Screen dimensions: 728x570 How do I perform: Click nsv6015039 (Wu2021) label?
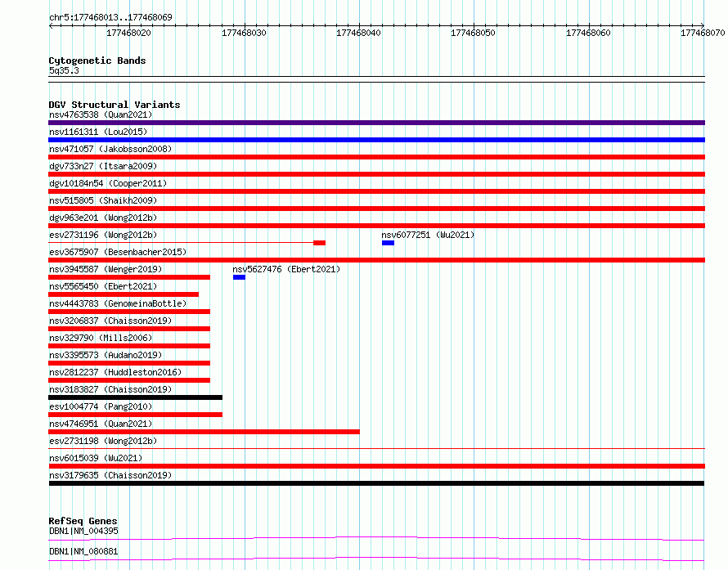click(x=96, y=458)
